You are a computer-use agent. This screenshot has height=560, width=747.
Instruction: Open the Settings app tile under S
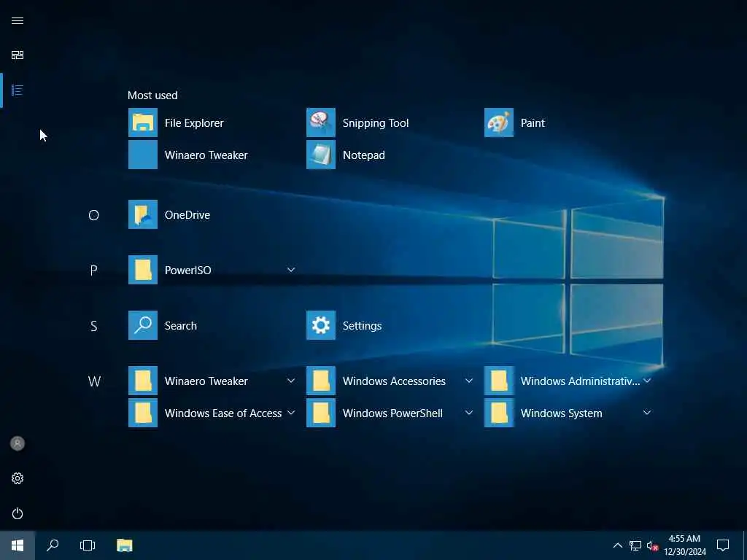tap(321, 325)
